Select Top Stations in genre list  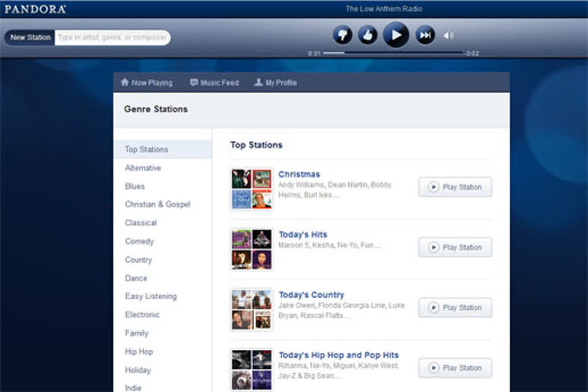[x=163, y=149]
